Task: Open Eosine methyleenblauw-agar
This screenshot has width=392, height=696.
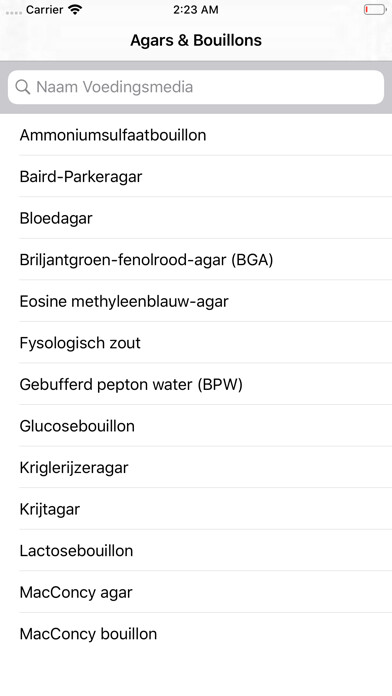Action: [196, 301]
